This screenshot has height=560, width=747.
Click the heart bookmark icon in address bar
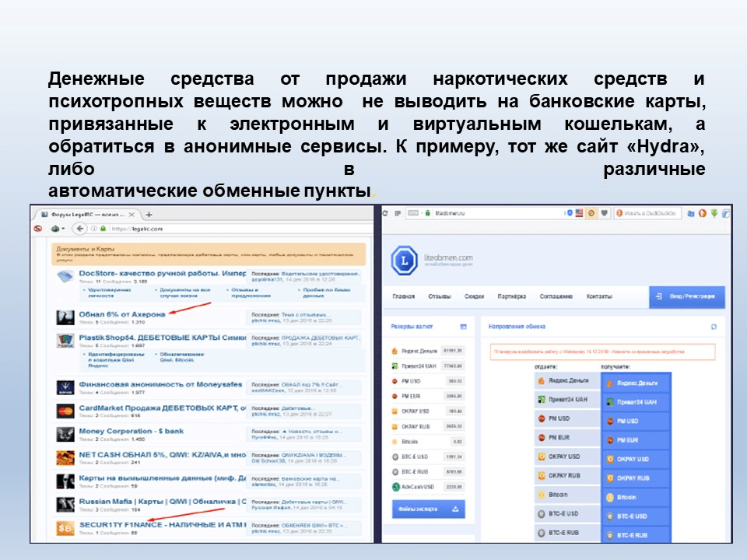coord(604,213)
